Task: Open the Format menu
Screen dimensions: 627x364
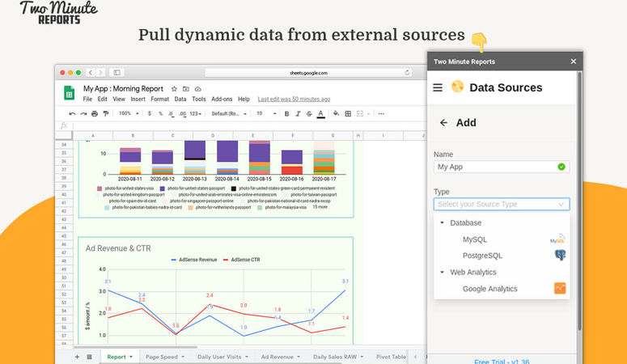Action: pyautogui.click(x=159, y=99)
